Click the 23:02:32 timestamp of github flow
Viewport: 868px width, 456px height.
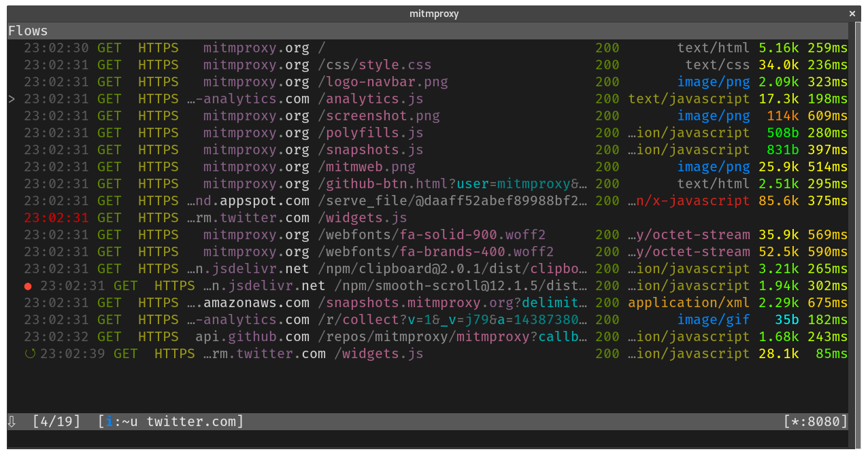click(56, 337)
